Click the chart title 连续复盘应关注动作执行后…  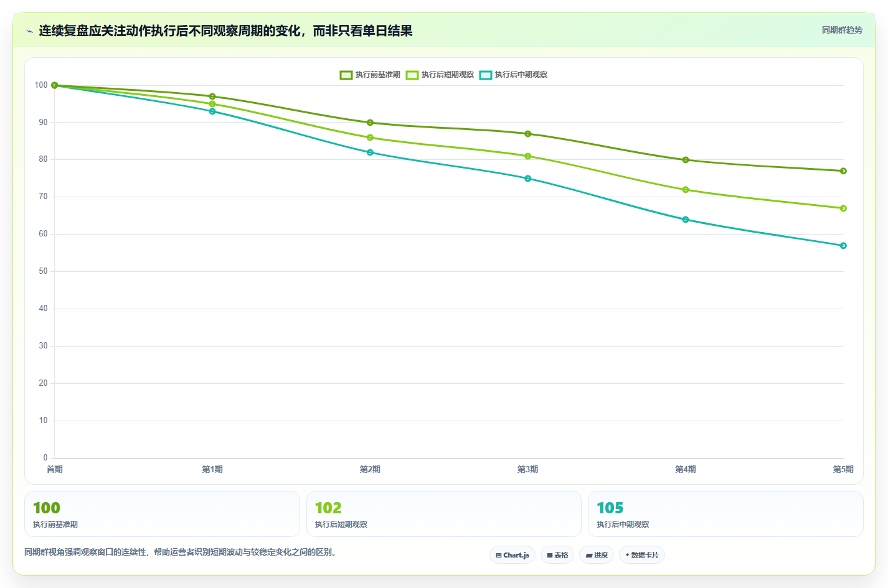[225, 31]
